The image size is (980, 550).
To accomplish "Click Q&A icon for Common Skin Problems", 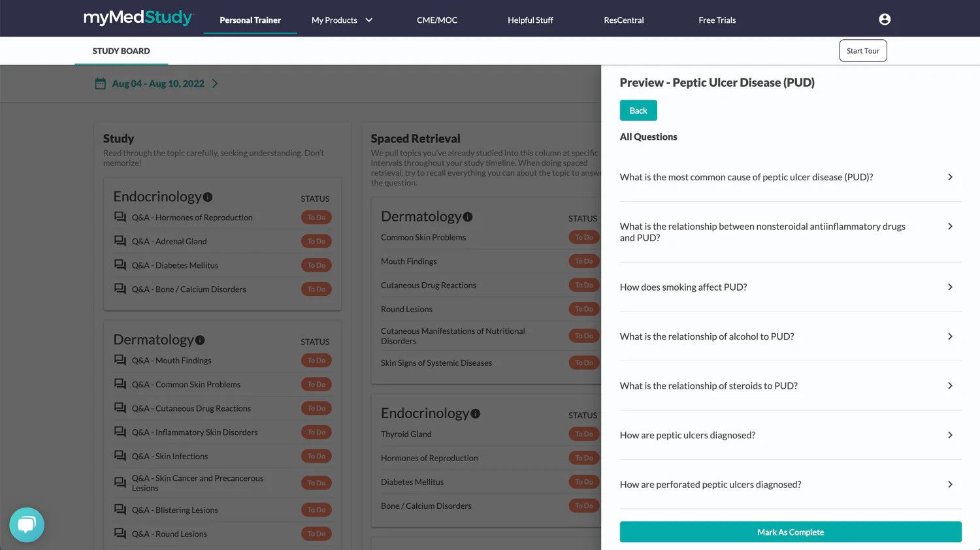I will (120, 384).
